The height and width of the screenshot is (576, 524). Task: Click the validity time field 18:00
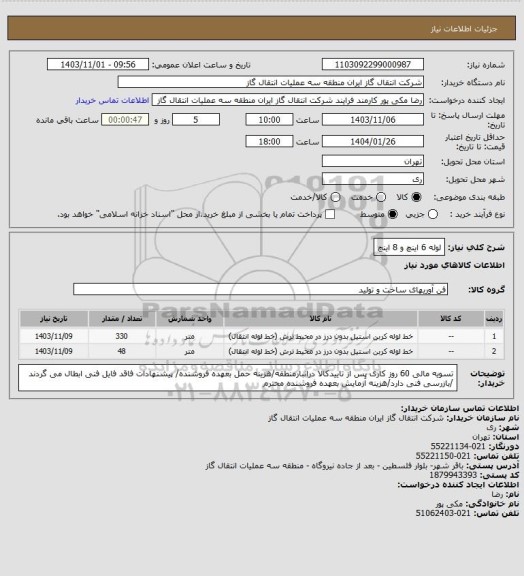point(269,141)
